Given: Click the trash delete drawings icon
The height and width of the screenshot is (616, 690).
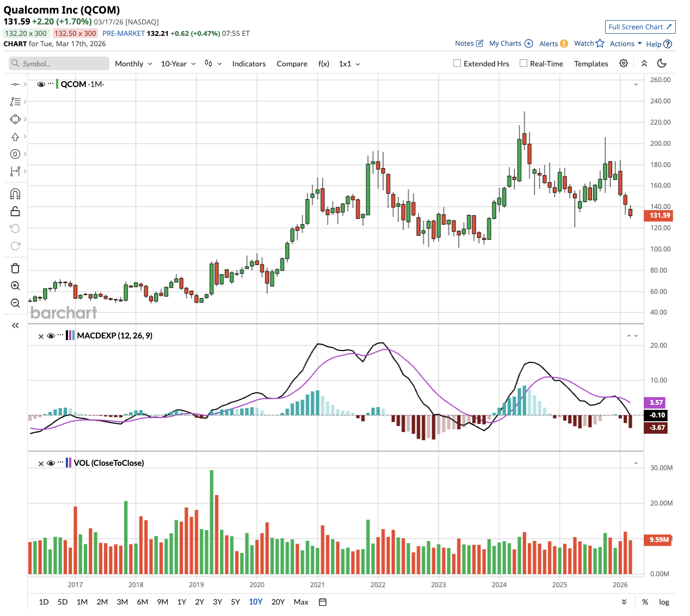Looking at the screenshot, I should [x=15, y=268].
